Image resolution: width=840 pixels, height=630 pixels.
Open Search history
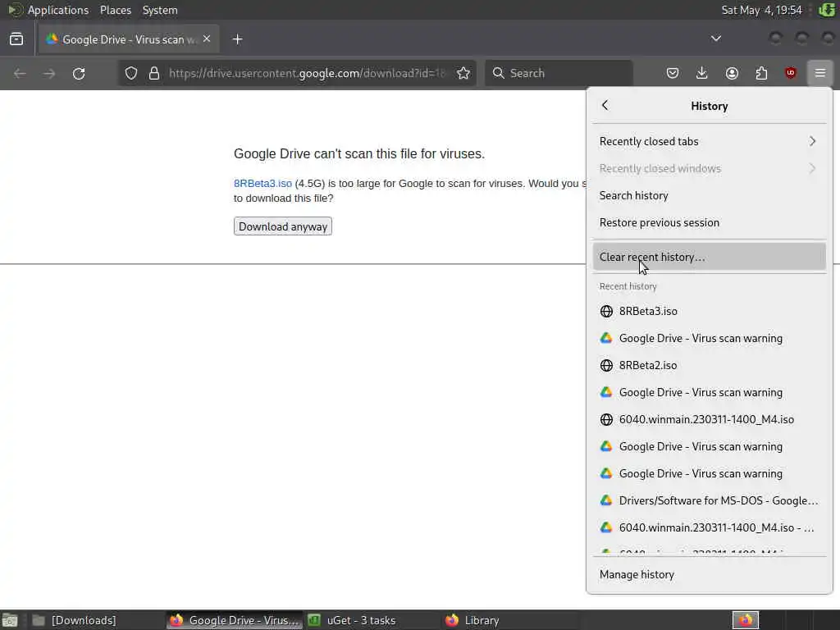[709, 195]
